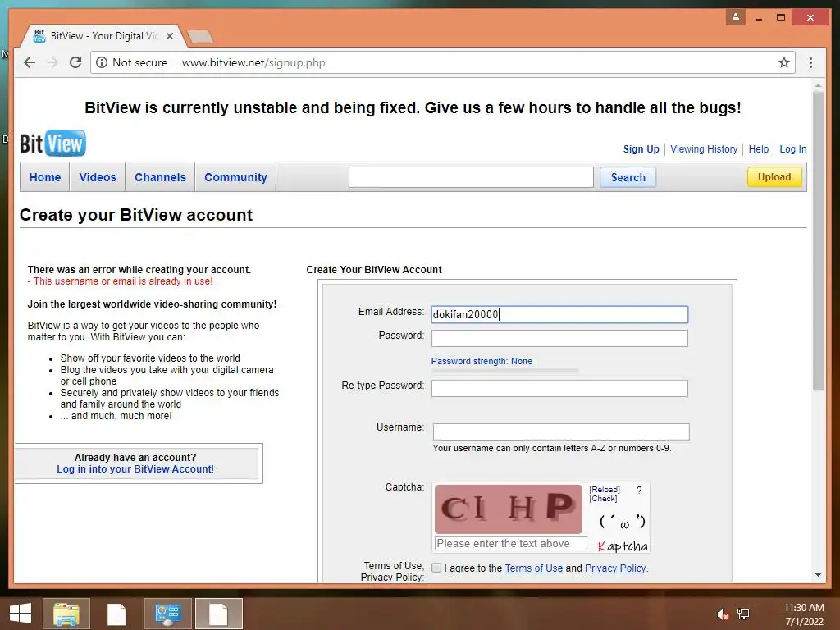Open the Channels navigation tab
Viewport: 840px width, 630px height.
click(160, 177)
